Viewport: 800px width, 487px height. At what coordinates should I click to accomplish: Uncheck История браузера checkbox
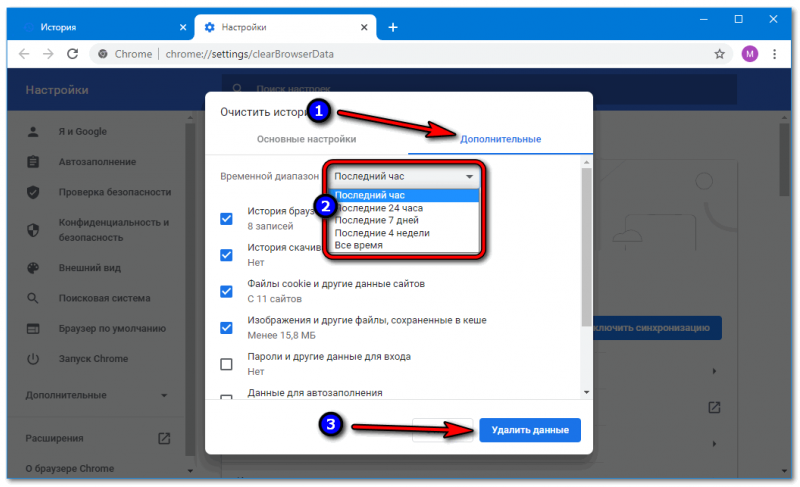click(x=226, y=218)
